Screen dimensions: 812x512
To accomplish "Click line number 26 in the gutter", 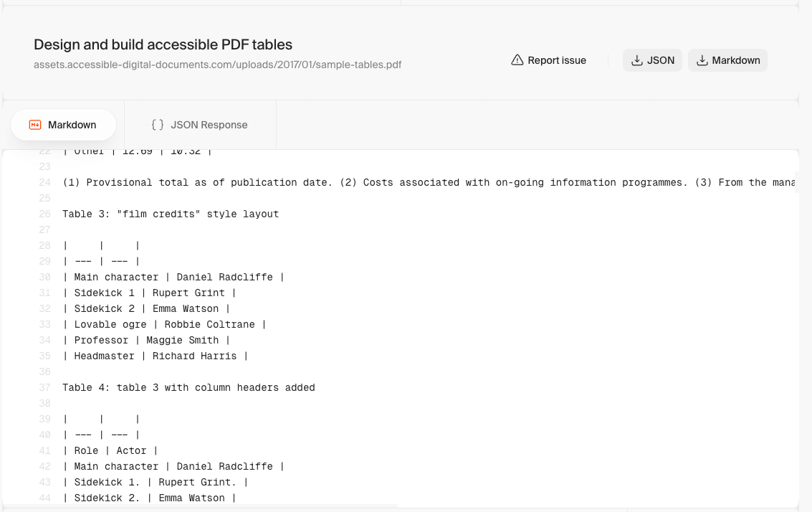I will [45, 214].
